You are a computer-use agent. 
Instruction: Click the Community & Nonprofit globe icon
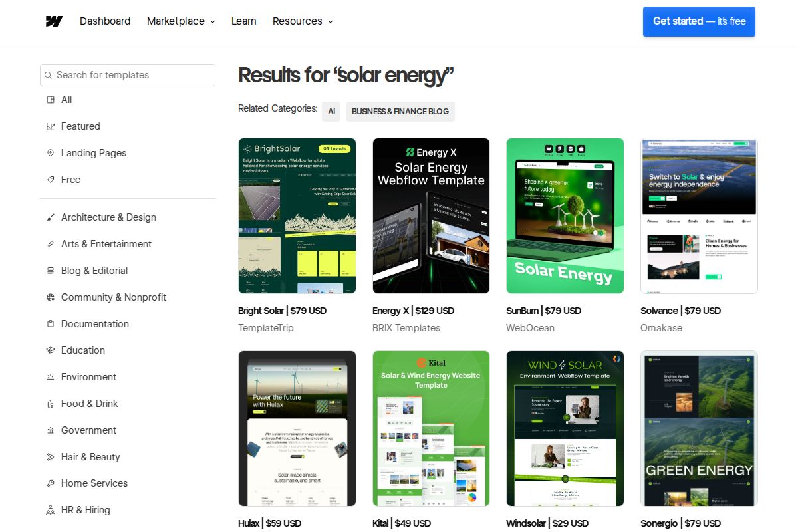[x=51, y=297]
